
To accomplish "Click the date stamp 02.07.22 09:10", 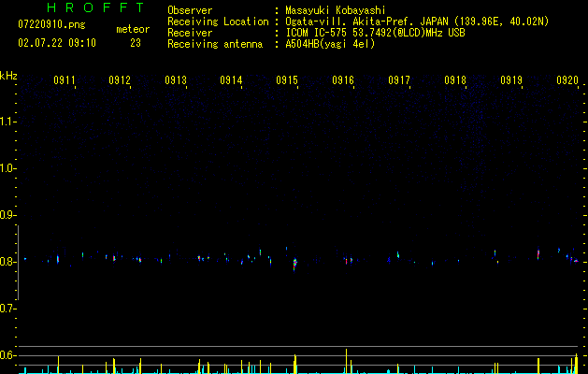I will tap(57, 43).
